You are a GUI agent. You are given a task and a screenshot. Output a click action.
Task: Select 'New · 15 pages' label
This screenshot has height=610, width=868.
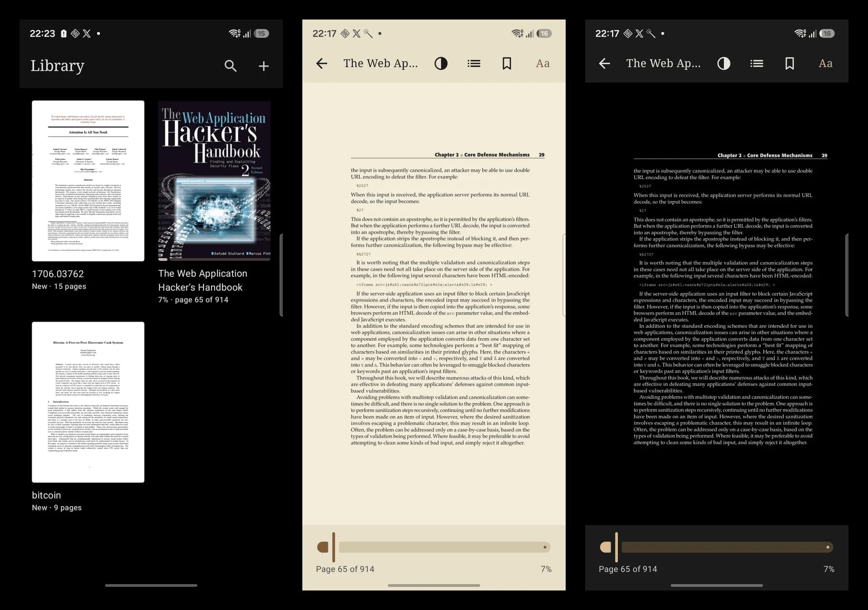(59, 286)
